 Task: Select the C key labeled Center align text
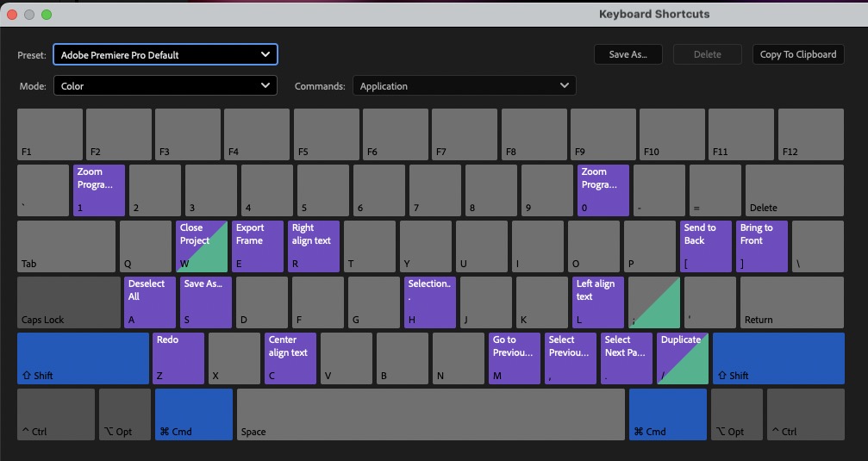290,358
